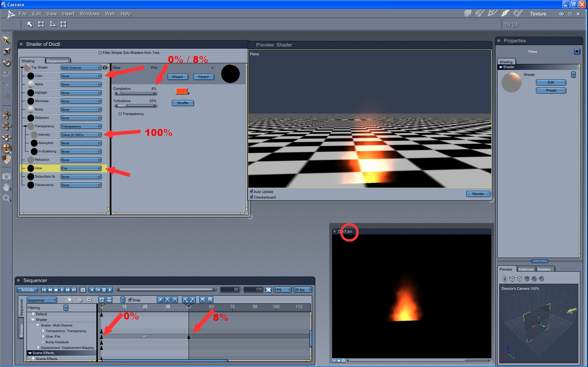Toggle loop playback icon in Sequencer

click(x=83, y=290)
